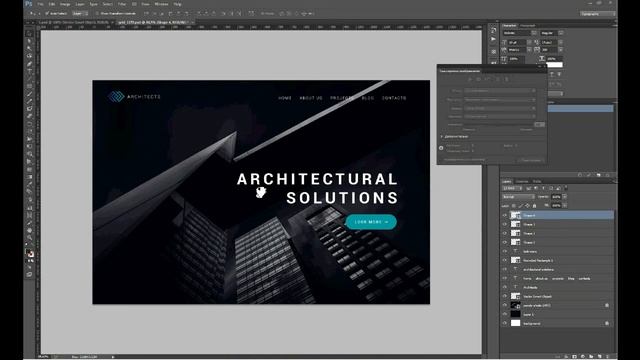Open the Auto-Select Layer dropdown

coord(80,13)
